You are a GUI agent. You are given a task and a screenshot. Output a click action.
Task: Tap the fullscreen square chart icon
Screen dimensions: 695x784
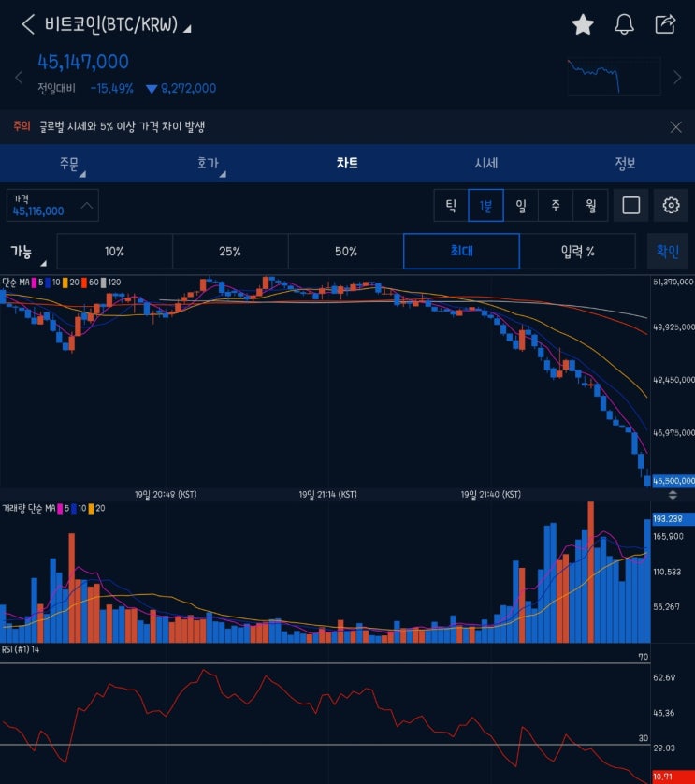(x=631, y=205)
